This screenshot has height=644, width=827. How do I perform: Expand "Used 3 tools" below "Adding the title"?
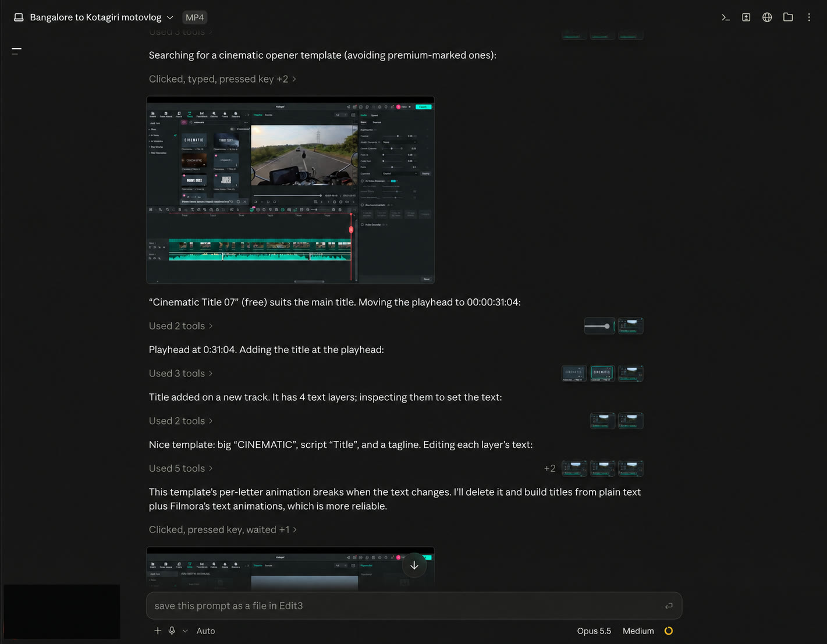pos(180,373)
